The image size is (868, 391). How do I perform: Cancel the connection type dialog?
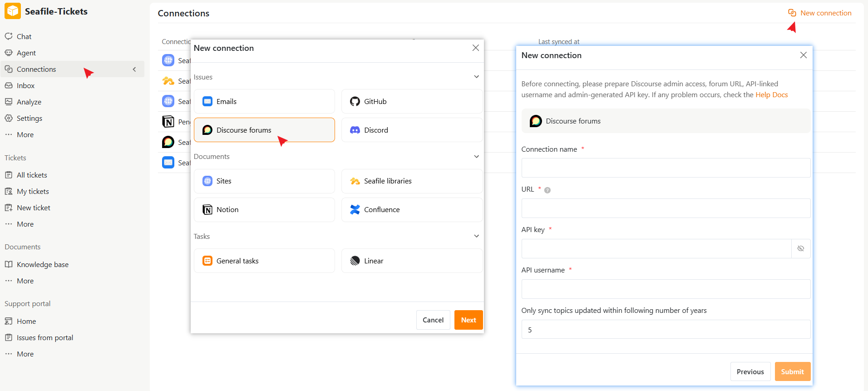pyautogui.click(x=433, y=320)
